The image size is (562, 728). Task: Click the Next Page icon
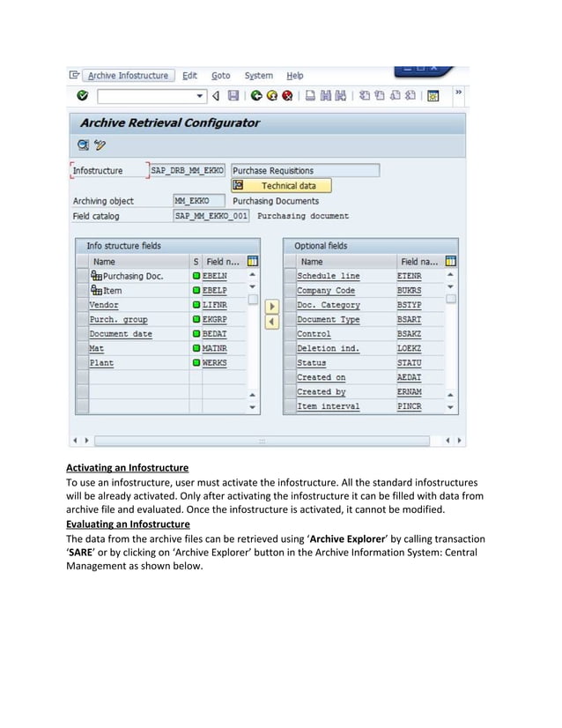(x=395, y=96)
